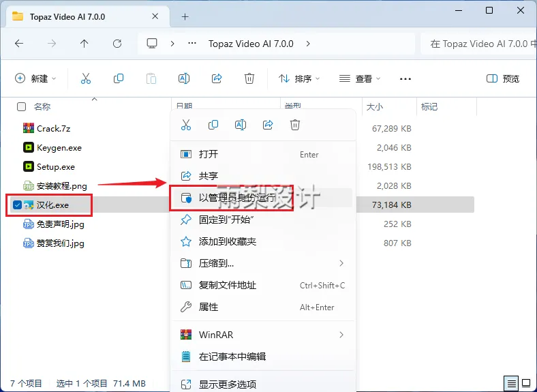
Task: Click the search box for Topaz Video AI 7.0.0
Action: [x=478, y=44]
